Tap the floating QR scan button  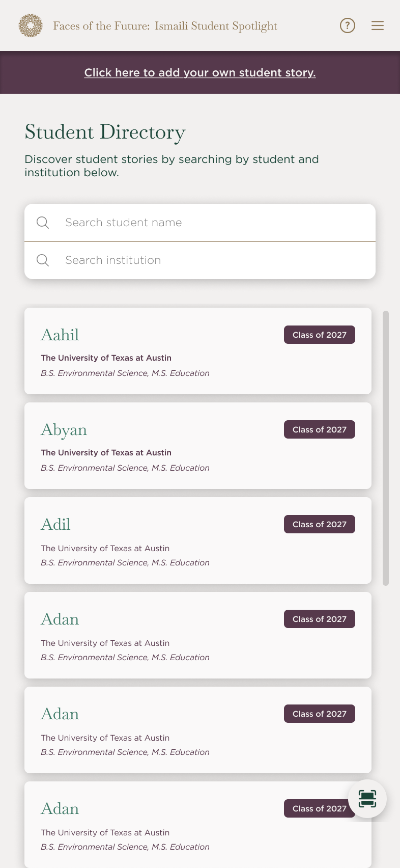367,799
